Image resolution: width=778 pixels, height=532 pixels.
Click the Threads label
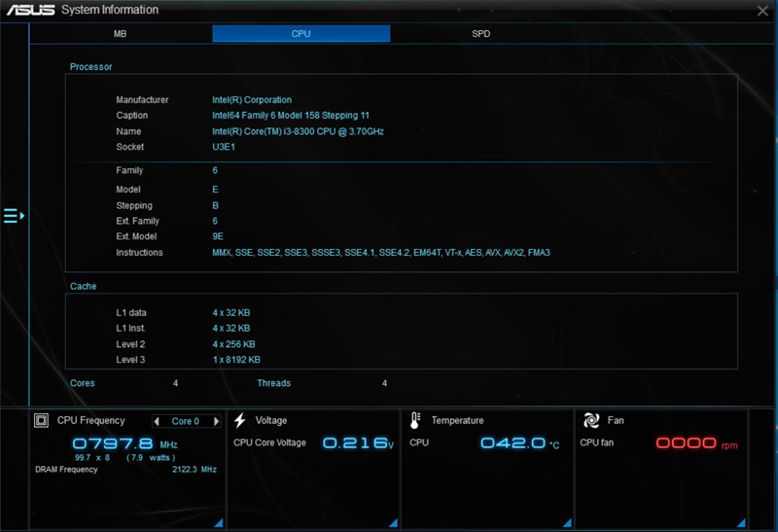(274, 383)
